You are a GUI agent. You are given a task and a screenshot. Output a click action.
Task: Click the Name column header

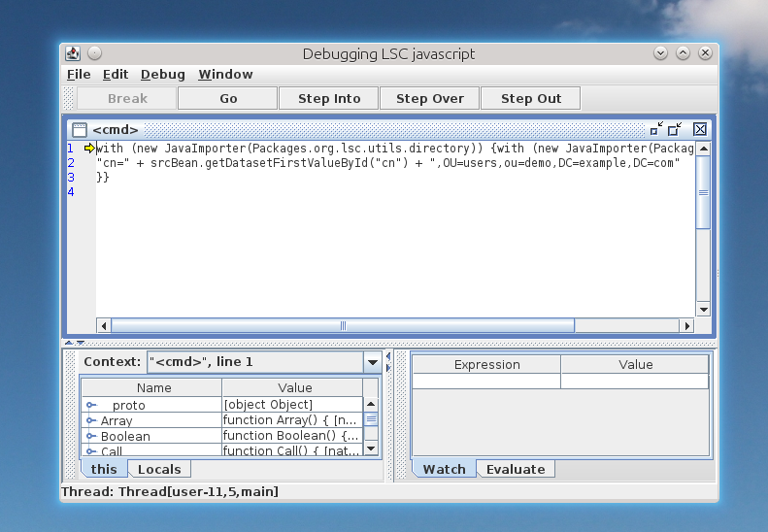click(x=153, y=387)
